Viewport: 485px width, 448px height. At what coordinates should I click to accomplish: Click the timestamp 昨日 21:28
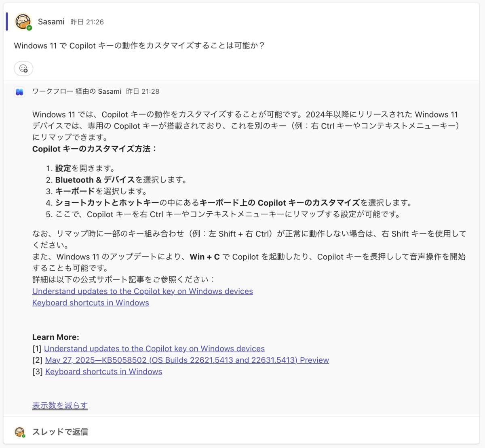[143, 91]
